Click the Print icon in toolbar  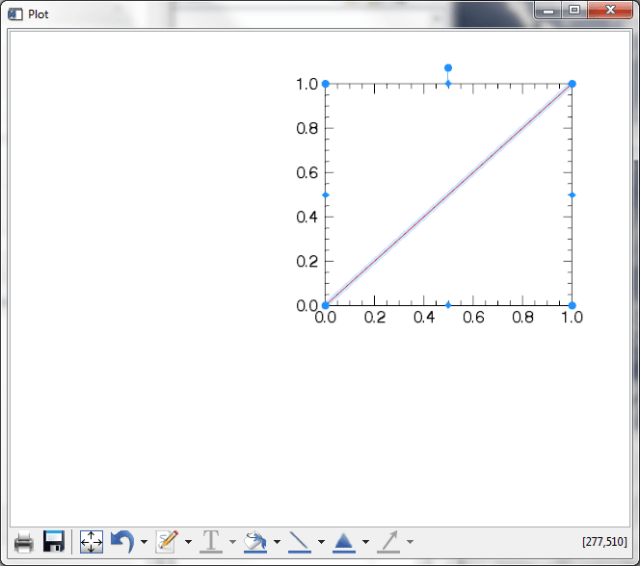pos(24,542)
